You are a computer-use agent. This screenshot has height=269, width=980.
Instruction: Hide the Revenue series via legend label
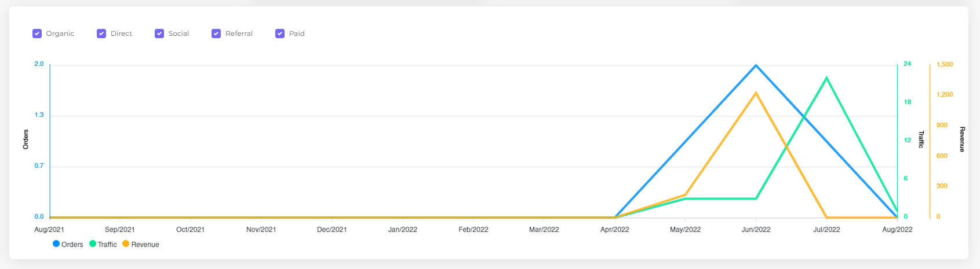click(x=145, y=245)
